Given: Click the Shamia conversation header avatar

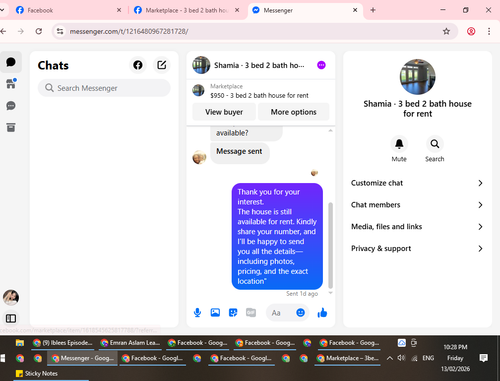Looking at the screenshot, I should 201,65.
